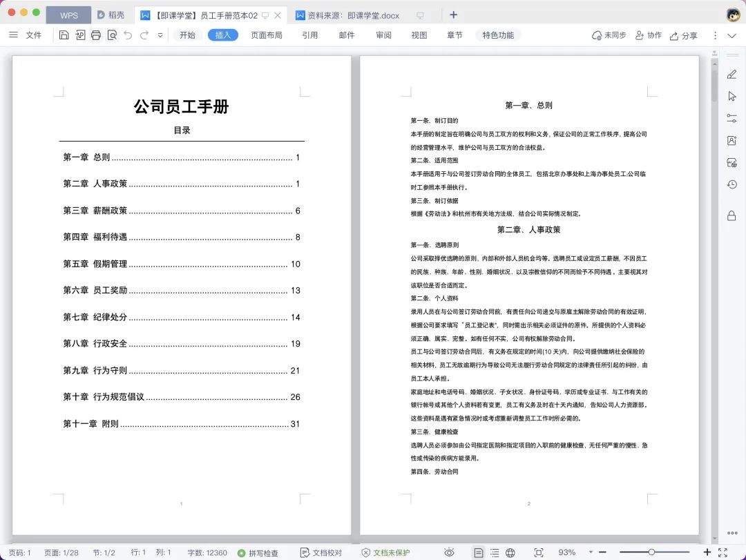This screenshot has width=746, height=560.
Task: Select the pen/annotate tool in right sidebar
Action: coord(731,74)
